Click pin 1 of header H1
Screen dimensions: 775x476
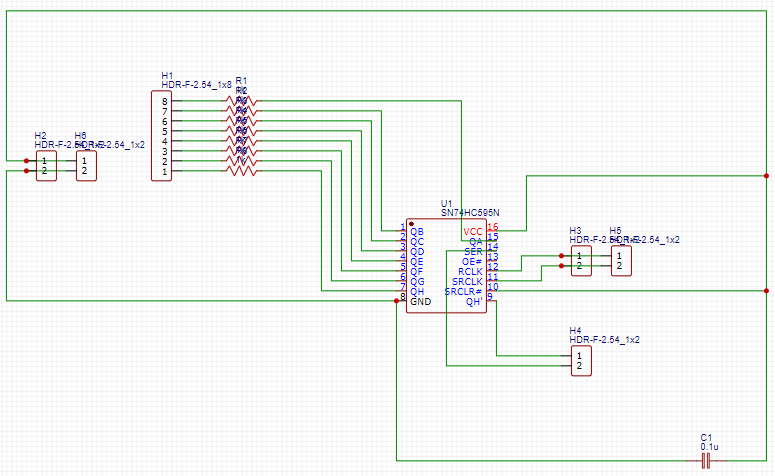click(165, 172)
